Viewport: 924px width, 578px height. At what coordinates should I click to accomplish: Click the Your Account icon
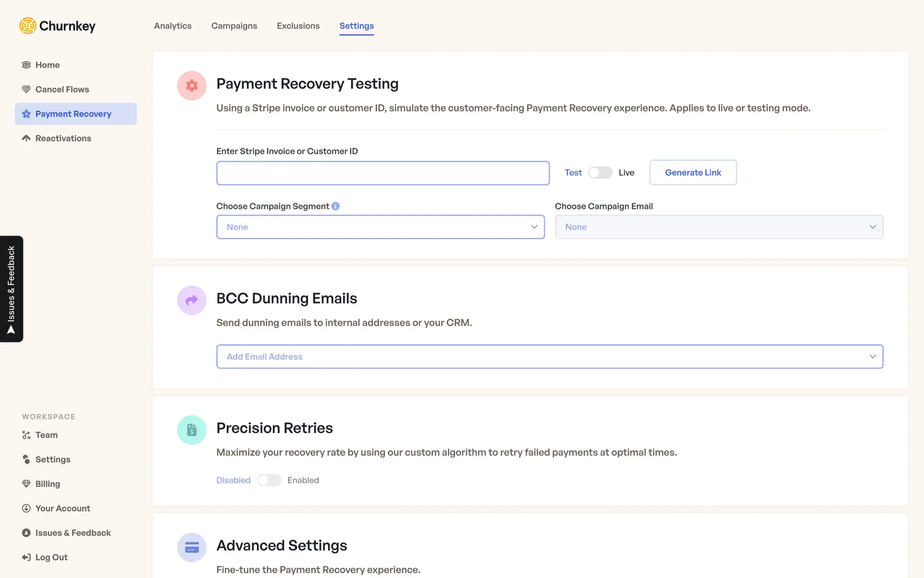[26, 508]
